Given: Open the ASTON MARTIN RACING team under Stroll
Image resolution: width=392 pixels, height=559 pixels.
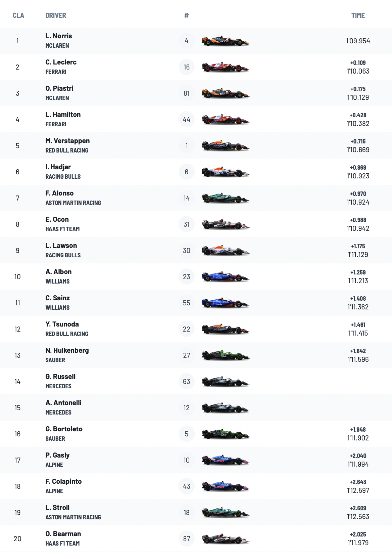Looking at the screenshot, I should point(73,517).
